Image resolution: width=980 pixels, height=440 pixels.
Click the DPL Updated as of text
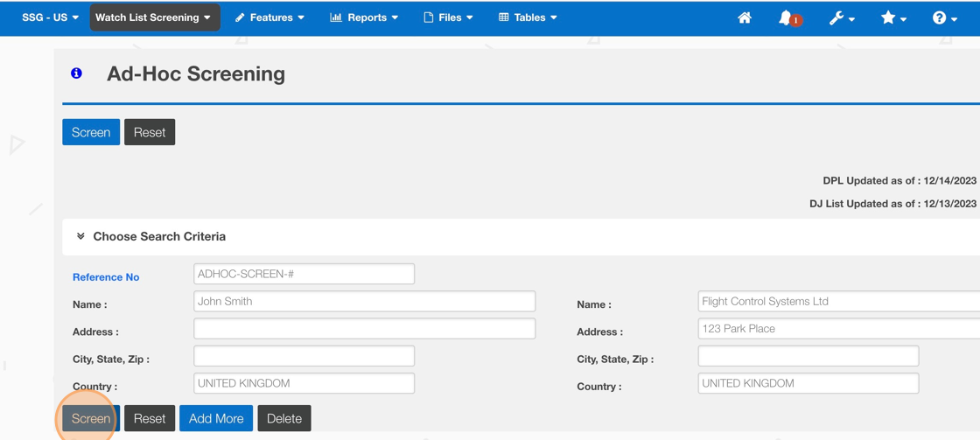click(x=899, y=180)
